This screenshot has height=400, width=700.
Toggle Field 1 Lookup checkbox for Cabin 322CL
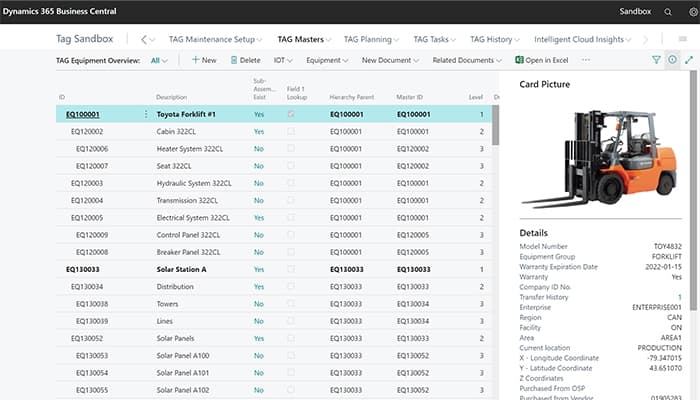click(291, 131)
